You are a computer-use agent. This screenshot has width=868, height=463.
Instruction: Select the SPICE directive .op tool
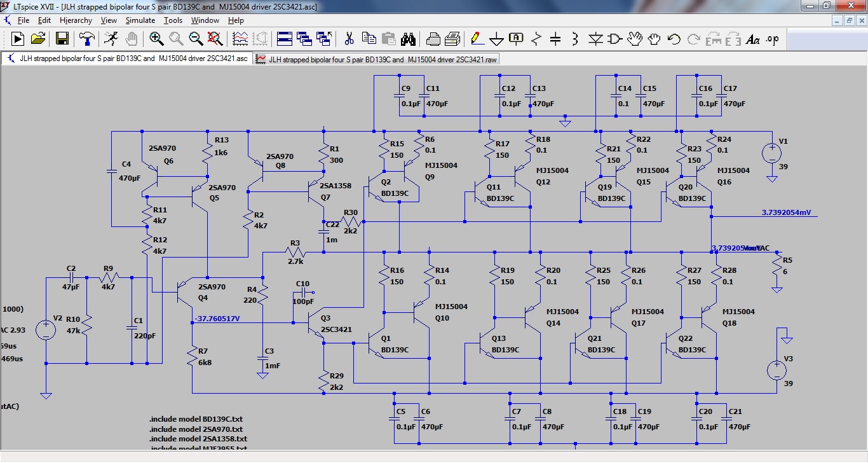tap(773, 39)
